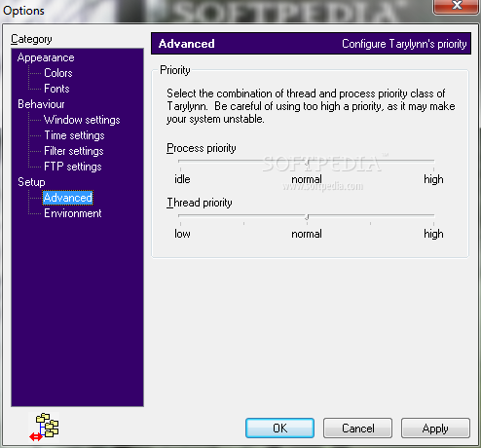Click the Thread priority label
The image size is (481, 448).
200,203
